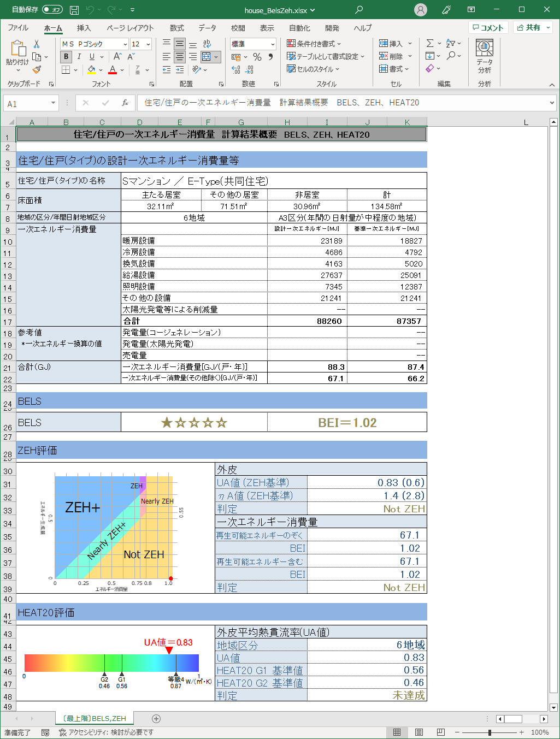Click the decrease indent icon

pyautogui.click(x=167, y=70)
